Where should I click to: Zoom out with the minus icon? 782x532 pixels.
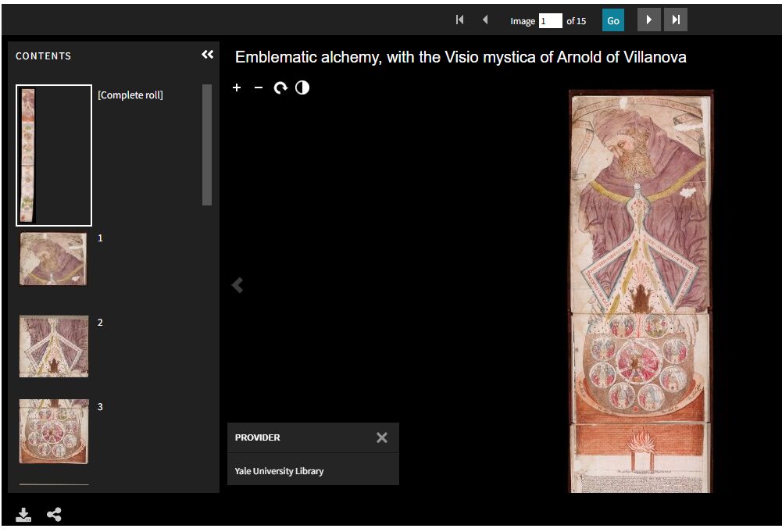tap(259, 88)
